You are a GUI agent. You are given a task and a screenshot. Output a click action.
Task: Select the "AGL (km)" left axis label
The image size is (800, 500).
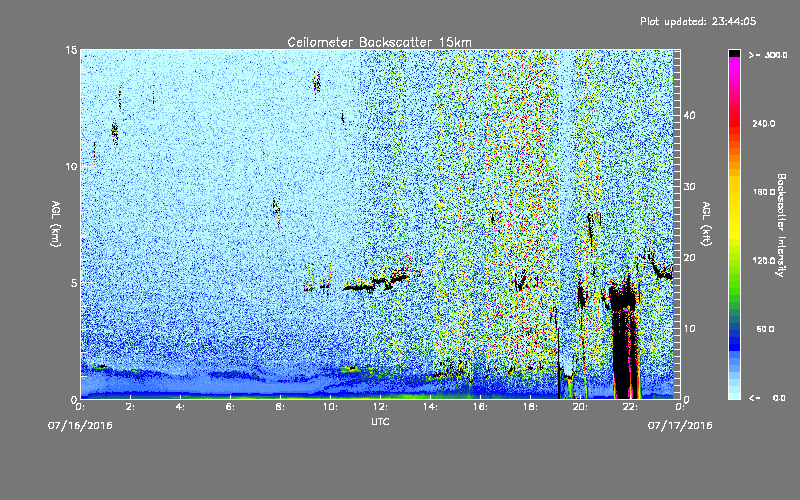coord(56,224)
